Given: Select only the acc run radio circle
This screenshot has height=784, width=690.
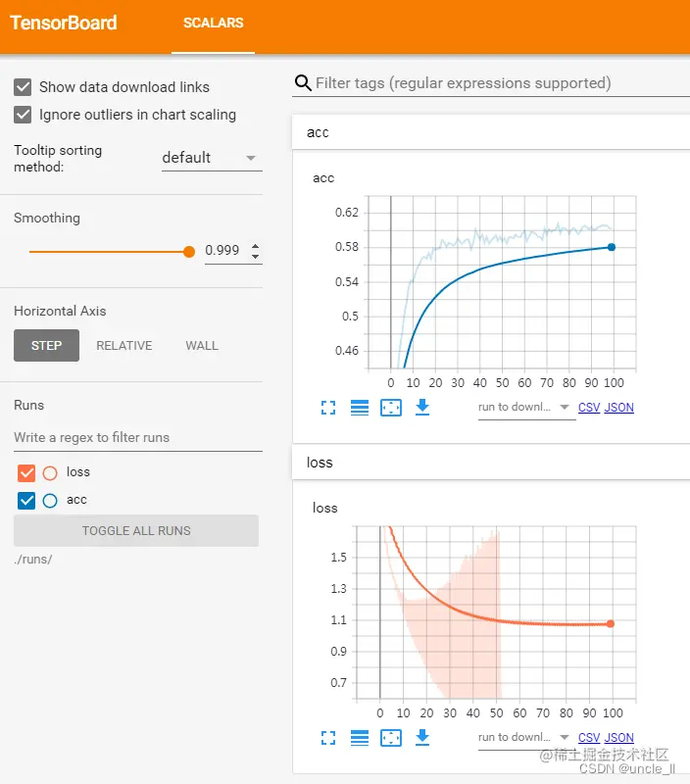Looking at the screenshot, I should pos(50,500).
